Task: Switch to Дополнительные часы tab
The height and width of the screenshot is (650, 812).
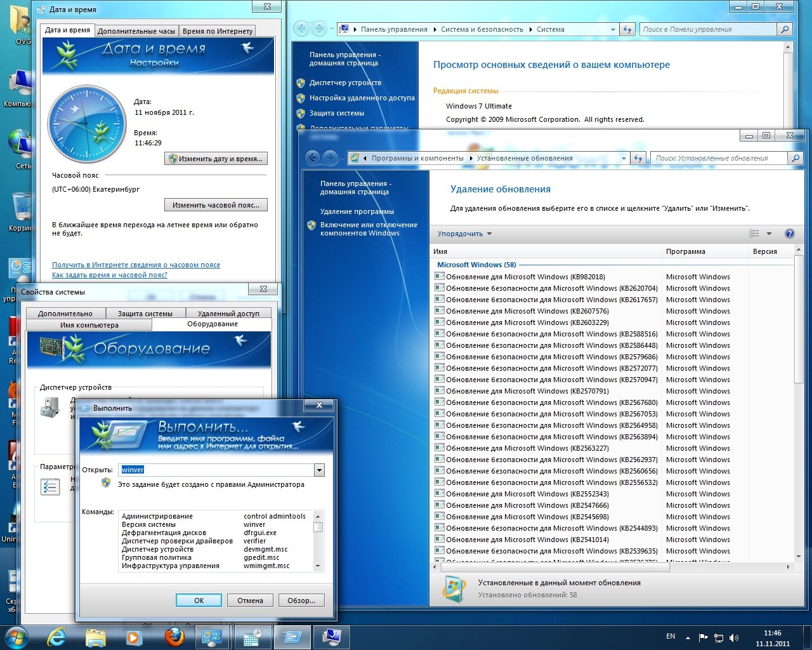Action: [136, 30]
